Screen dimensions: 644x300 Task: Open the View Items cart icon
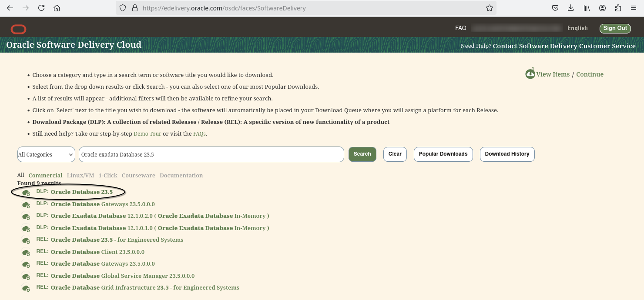530,73
